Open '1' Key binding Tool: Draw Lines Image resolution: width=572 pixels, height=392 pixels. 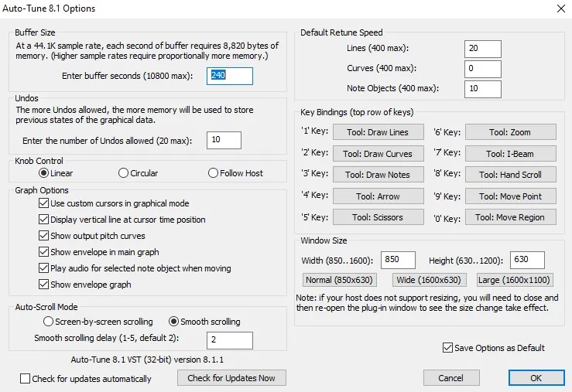pyautogui.click(x=378, y=132)
